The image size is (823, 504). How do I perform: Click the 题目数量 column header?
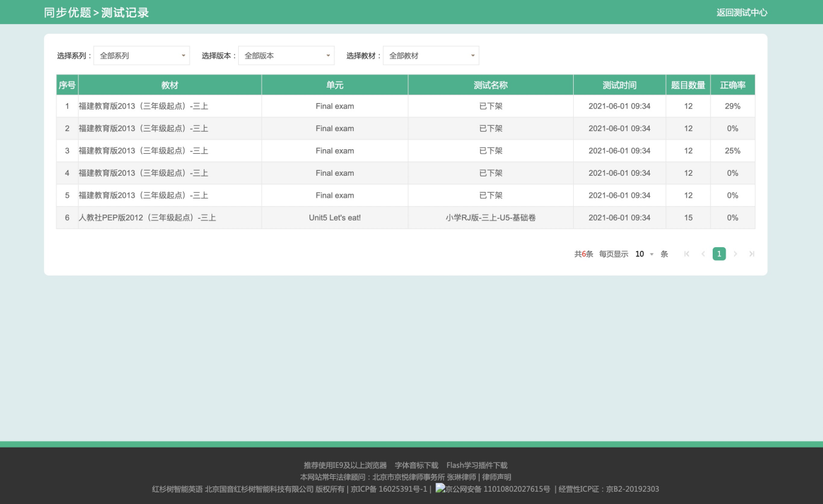(x=688, y=85)
